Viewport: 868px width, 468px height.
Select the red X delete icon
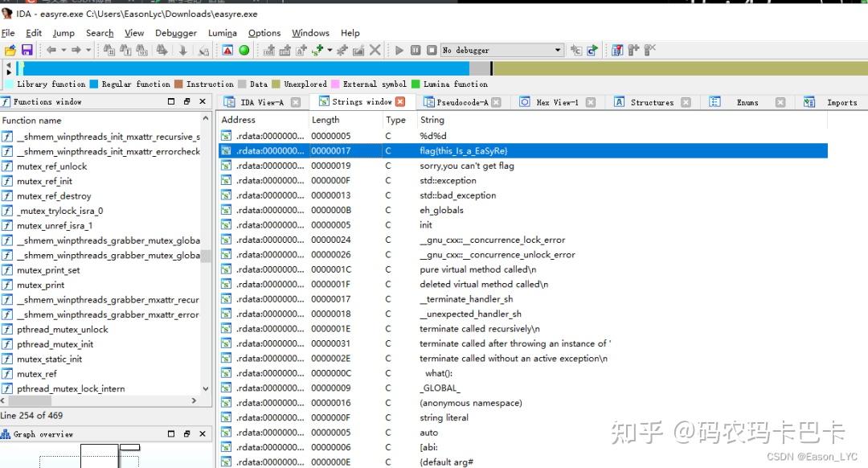pyautogui.click(x=375, y=50)
